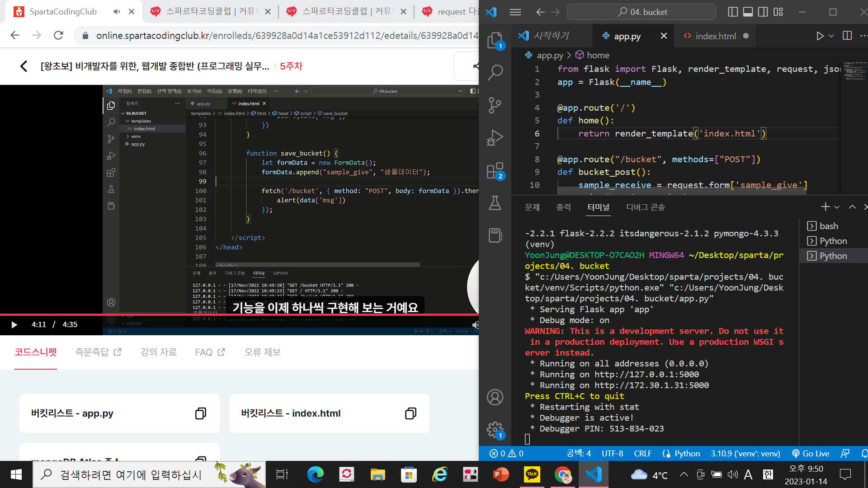The width and height of the screenshot is (868, 488).
Task: Customize layout icon in VS Code title bar
Action: [778, 12]
